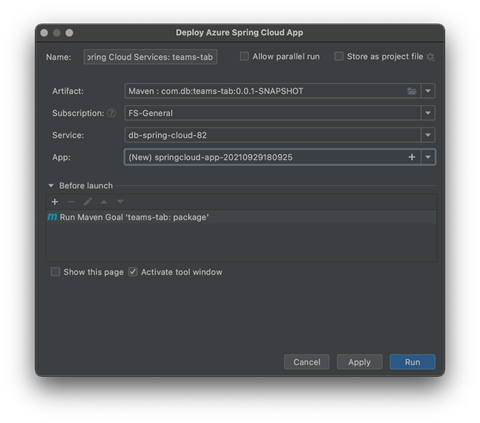The image size is (480, 423).
Task: Check the Store as project file option
Action: tap(339, 56)
